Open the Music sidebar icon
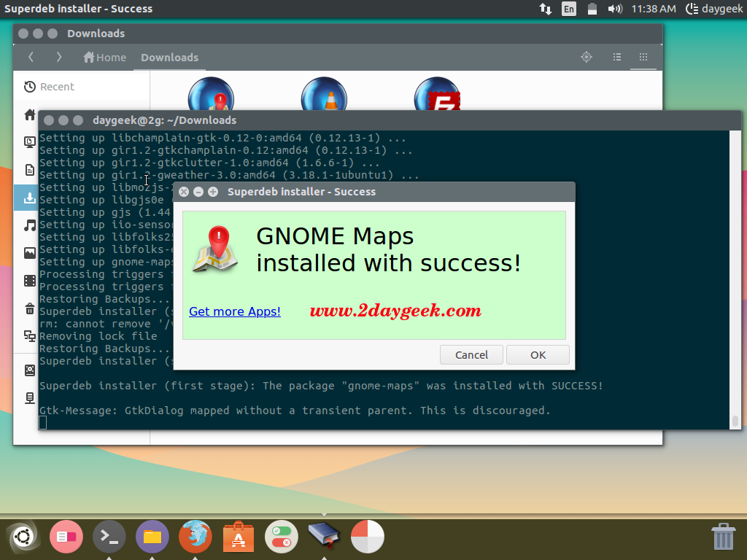Viewport: 747px width, 560px height. click(x=29, y=225)
